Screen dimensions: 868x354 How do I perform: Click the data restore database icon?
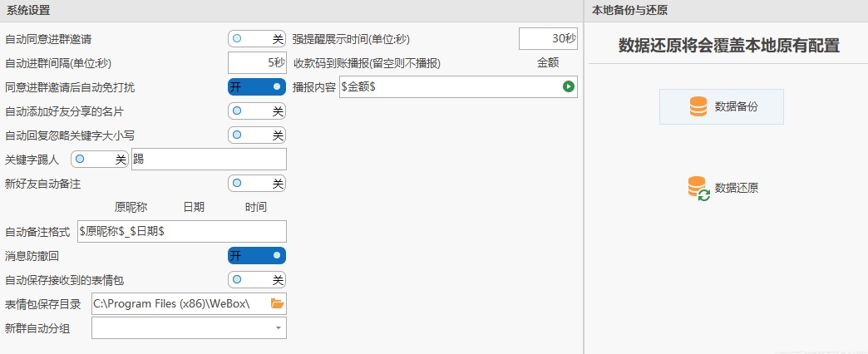[x=698, y=189]
